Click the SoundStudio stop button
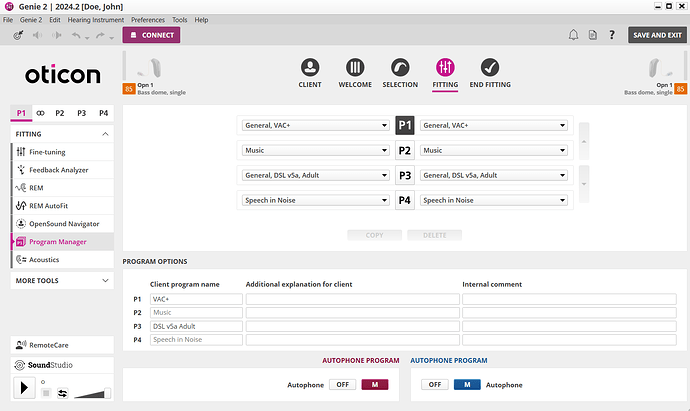 click(x=46, y=393)
